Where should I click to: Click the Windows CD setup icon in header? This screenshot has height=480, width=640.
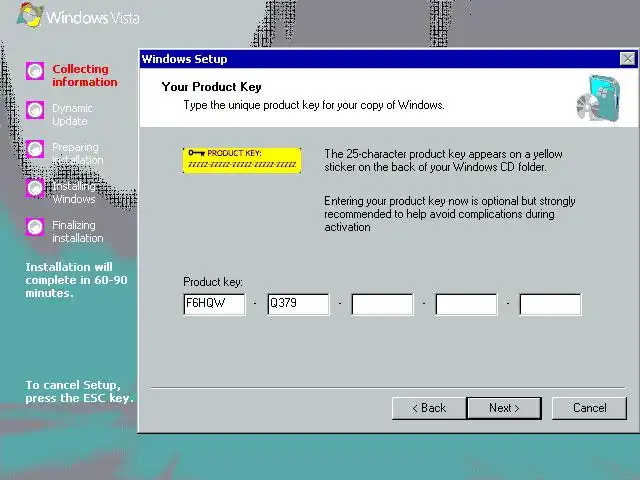(598, 98)
